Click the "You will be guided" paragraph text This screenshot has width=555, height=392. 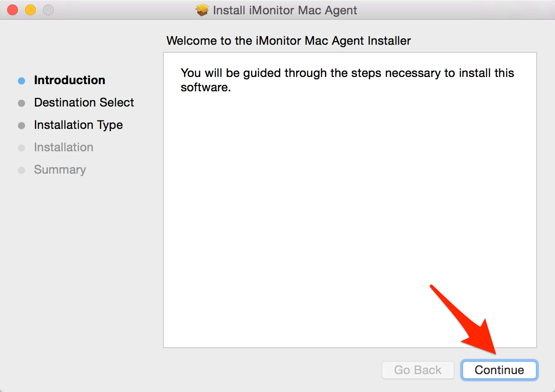[x=347, y=80]
